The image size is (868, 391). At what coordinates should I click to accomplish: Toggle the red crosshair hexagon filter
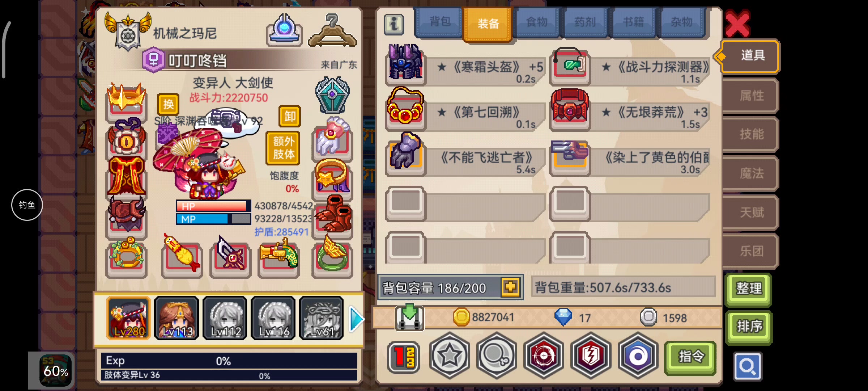click(544, 356)
